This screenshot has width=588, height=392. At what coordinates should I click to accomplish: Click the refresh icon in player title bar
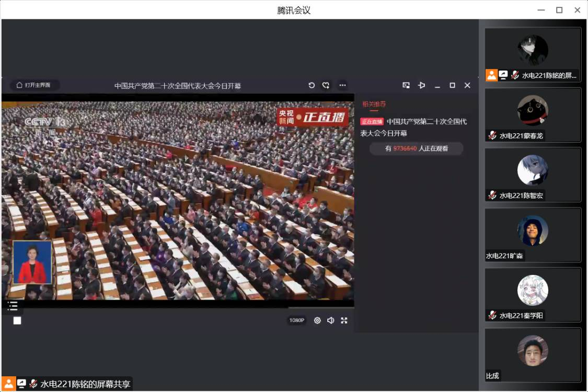pos(312,86)
